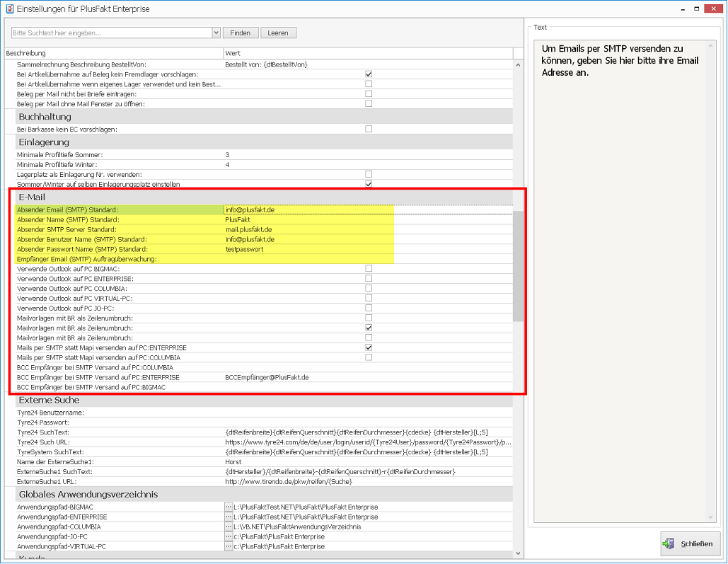Open folder browse button for Anwendungspfad-COLUMBIA
This screenshot has height=564, width=728.
pos(229,526)
